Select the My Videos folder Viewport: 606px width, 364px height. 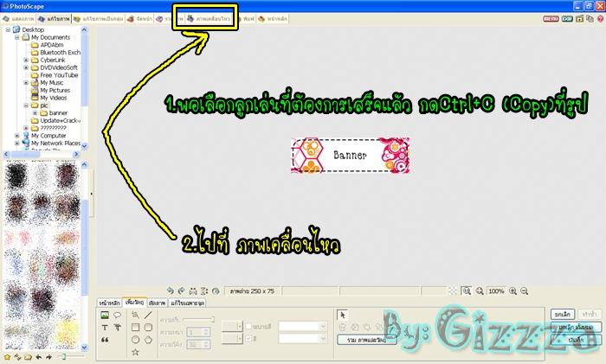(x=54, y=98)
